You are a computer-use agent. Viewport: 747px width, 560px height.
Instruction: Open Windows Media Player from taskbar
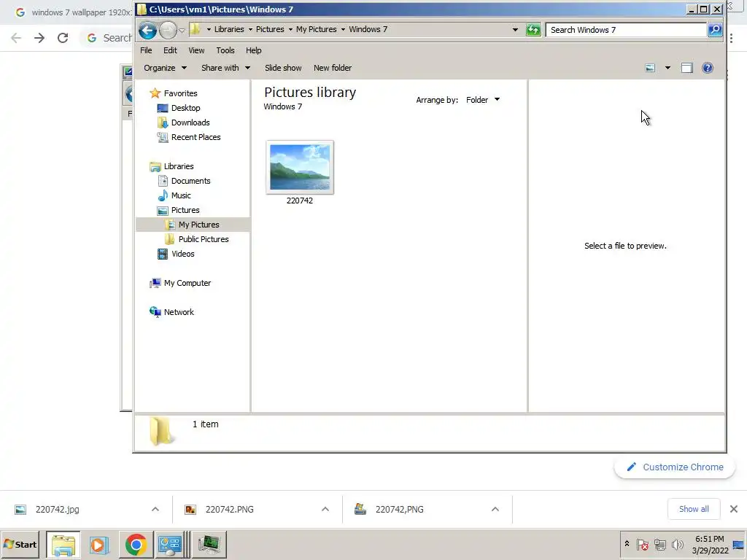[99, 545]
